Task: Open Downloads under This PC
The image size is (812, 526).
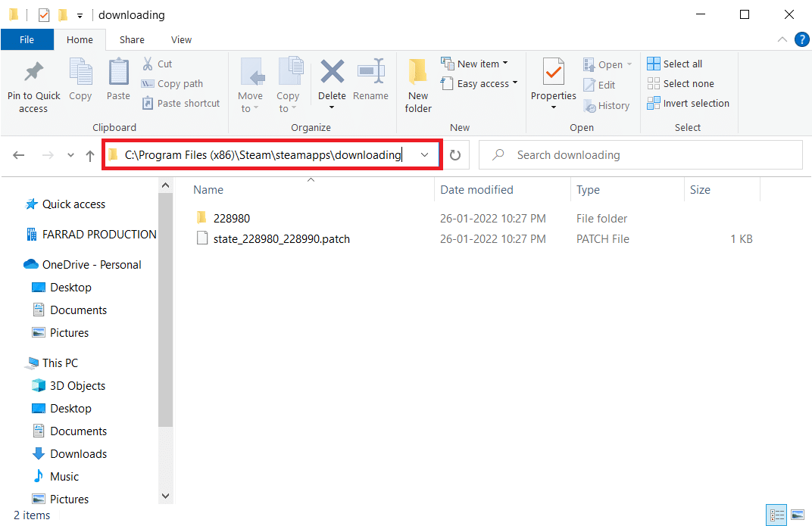Action: coord(78,453)
